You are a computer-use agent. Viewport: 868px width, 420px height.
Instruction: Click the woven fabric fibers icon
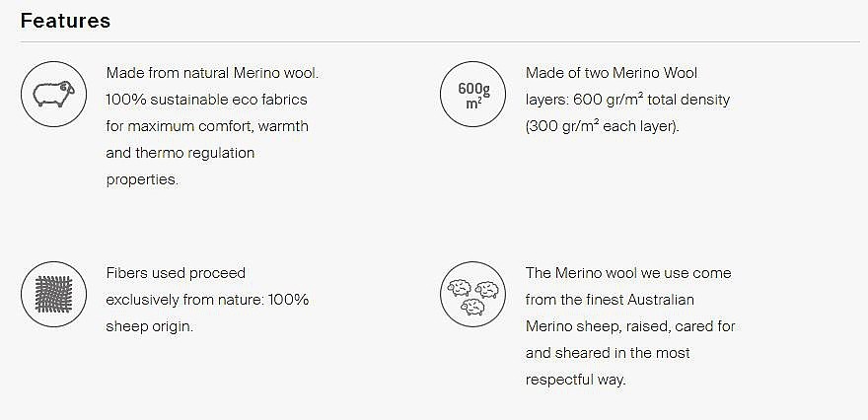point(53,295)
